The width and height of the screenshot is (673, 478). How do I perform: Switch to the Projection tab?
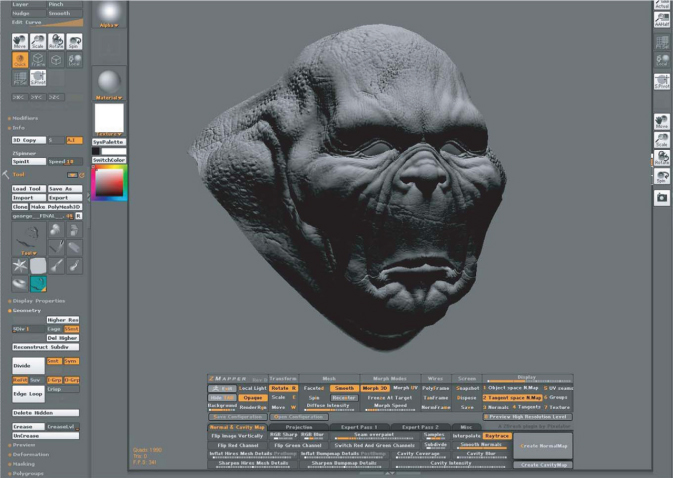coord(300,427)
